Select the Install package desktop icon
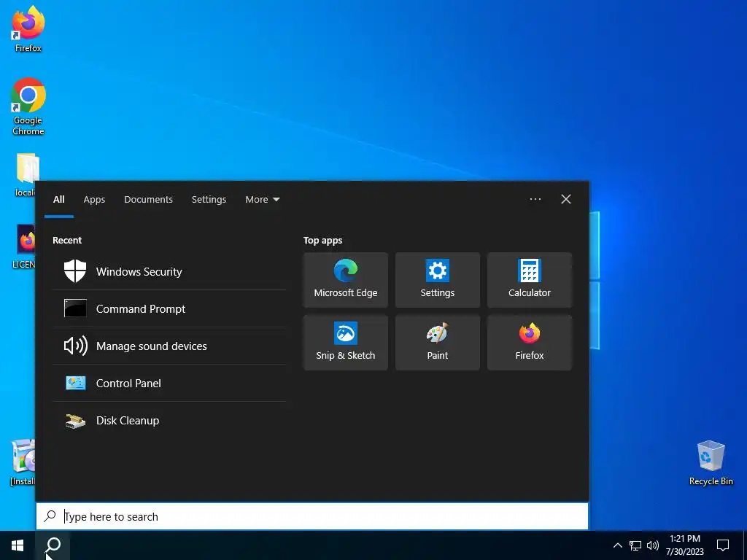 pyautogui.click(x=23, y=463)
